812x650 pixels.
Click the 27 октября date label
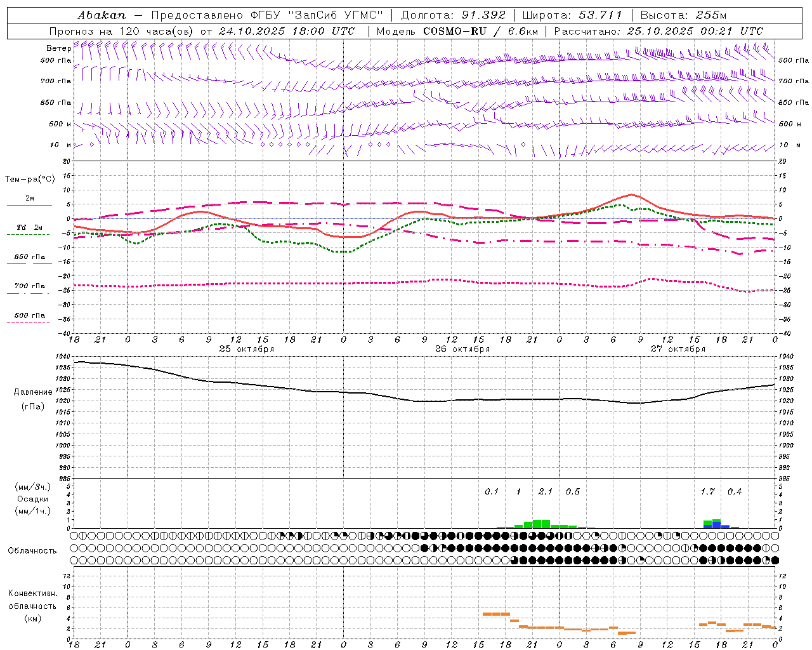(x=678, y=349)
